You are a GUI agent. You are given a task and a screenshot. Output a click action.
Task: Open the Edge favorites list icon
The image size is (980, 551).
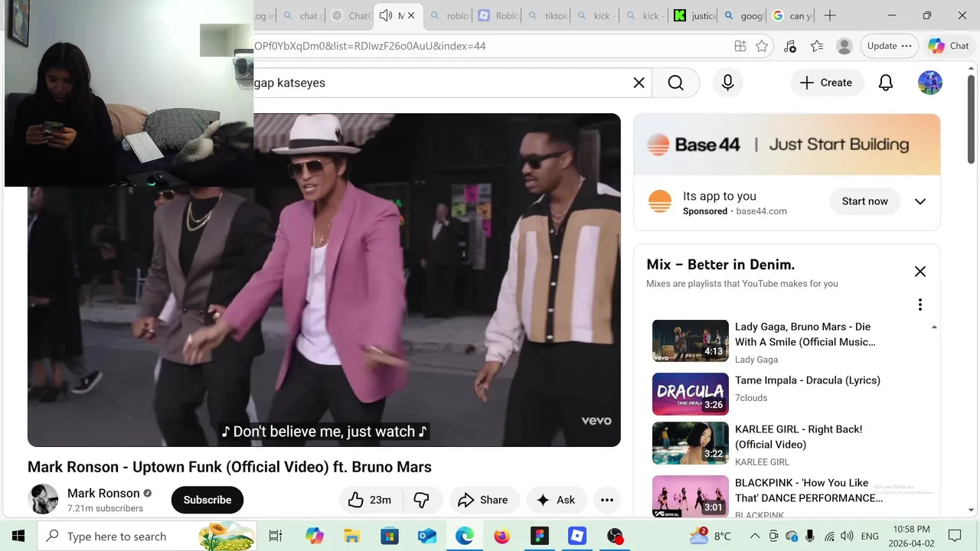817,46
